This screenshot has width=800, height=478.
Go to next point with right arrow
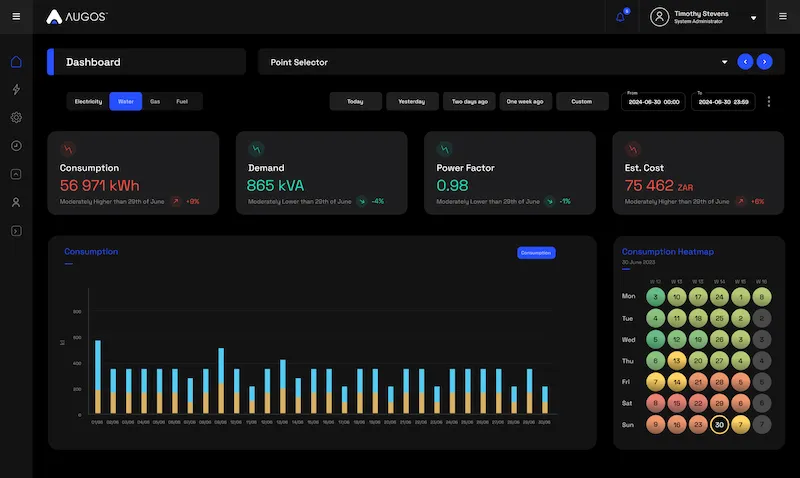point(764,62)
